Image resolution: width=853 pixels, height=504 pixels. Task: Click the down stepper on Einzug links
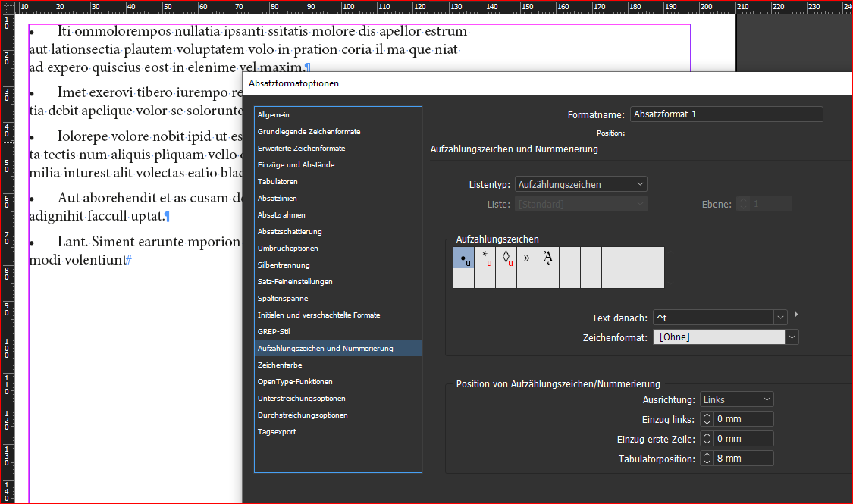click(706, 421)
